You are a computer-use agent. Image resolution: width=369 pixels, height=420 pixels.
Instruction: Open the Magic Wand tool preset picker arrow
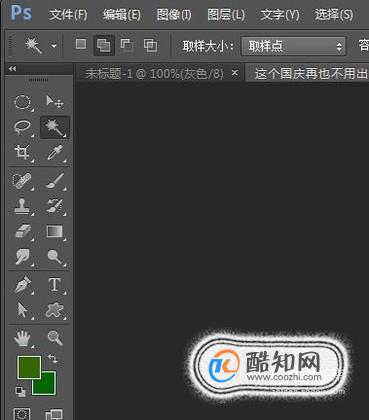point(54,46)
